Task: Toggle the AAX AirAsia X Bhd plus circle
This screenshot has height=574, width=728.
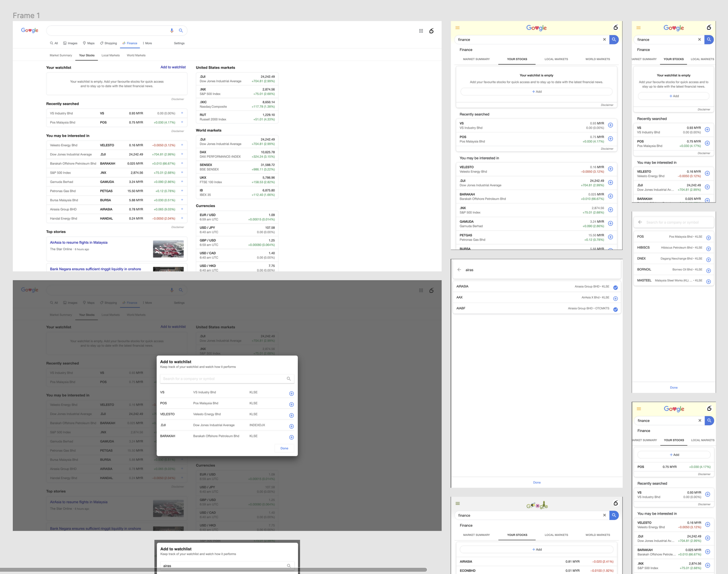Action: tap(615, 298)
